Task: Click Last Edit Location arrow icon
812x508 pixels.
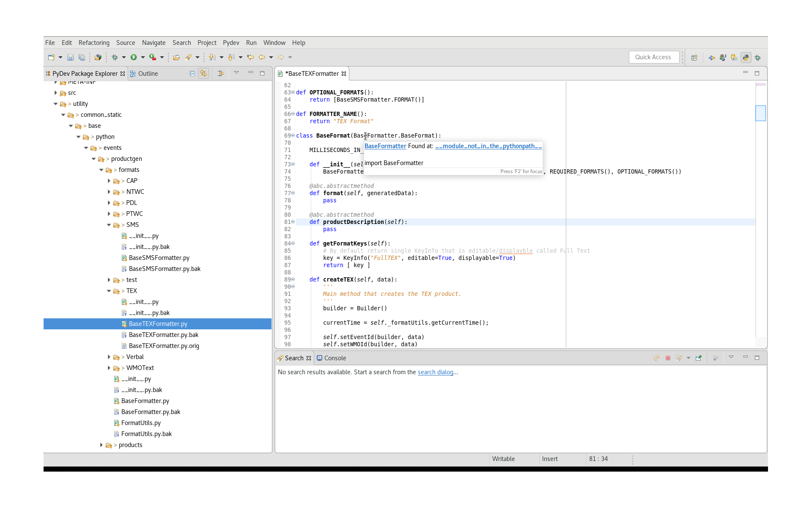Action: (250, 57)
